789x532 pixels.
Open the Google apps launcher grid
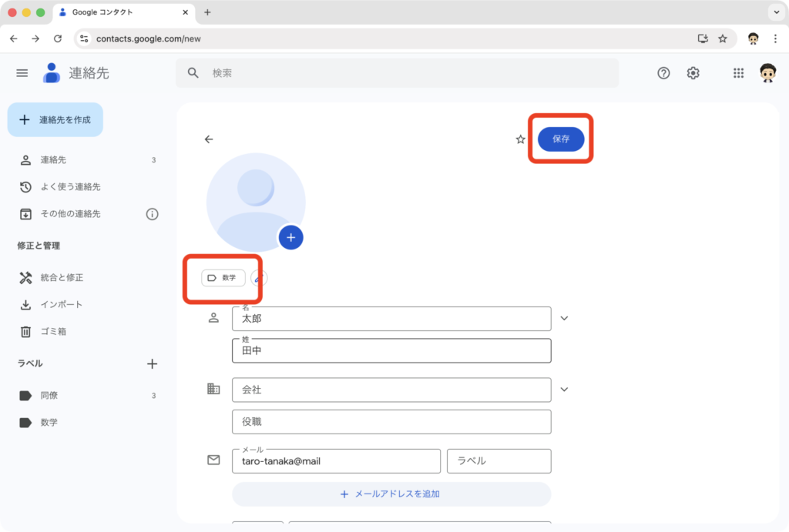[738, 73]
